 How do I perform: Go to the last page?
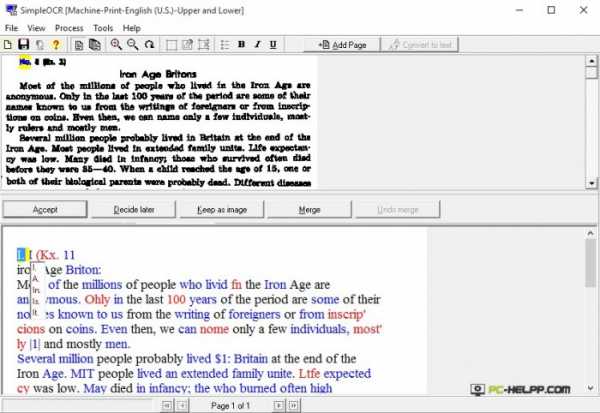(293, 405)
